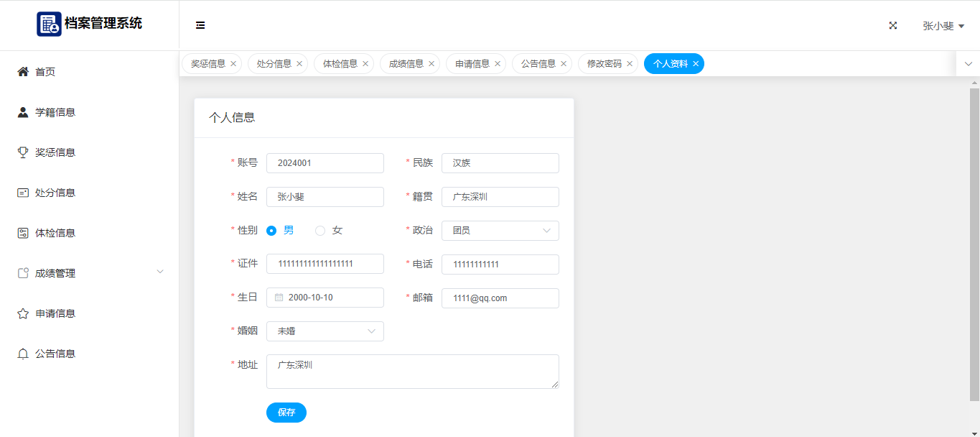
Task: Select the 男 radio button
Action: click(x=271, y=231)
